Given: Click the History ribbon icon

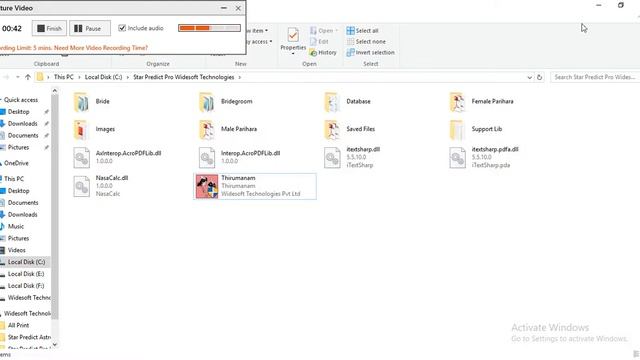Looking at the screenshot, I should pos(313,53).
